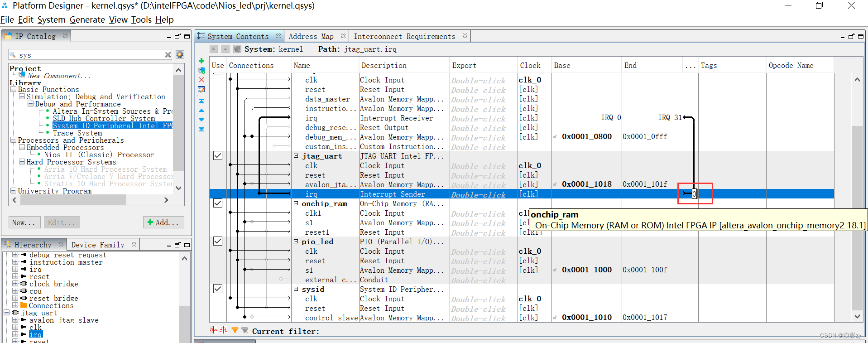Click the move-to-top-of-hierarchy icon beside System label

(214, 49)
